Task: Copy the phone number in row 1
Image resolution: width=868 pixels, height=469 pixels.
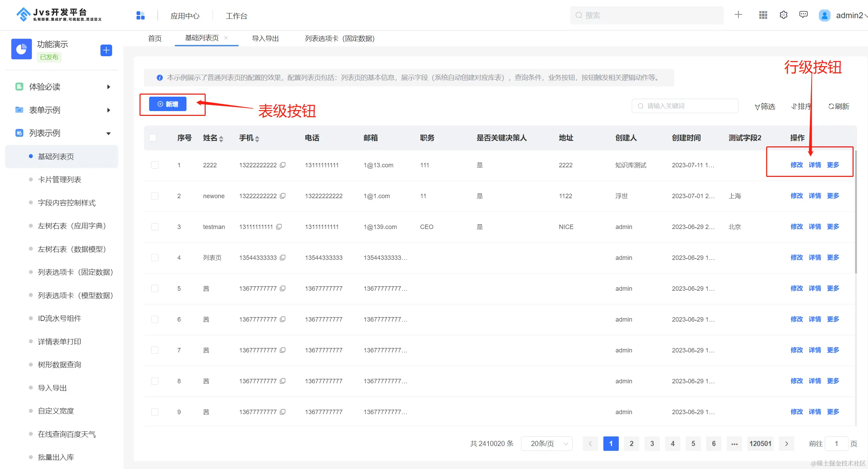Action: pos(283,165)
